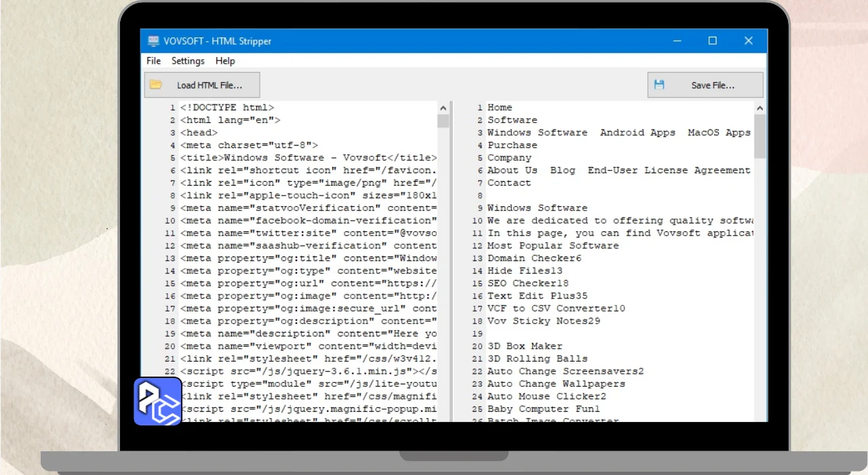The image size is (868, 475).
Task: Click the 3D Box Maker line
Action: point(525,346)
